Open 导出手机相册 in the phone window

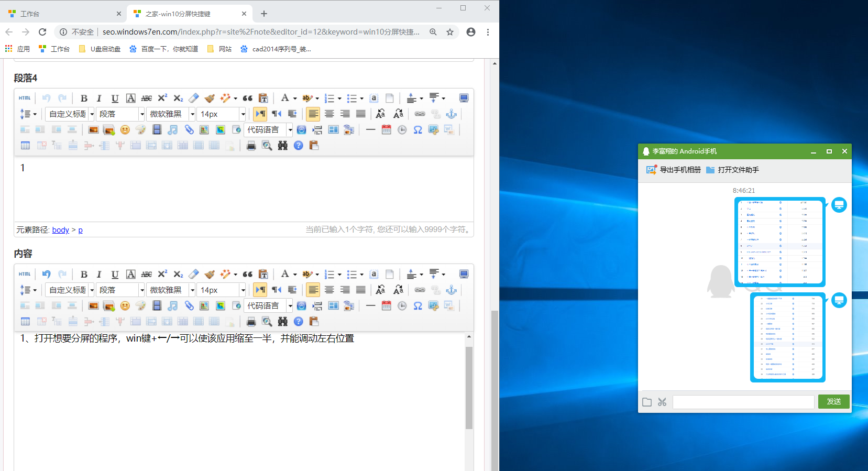(x=674, y=170)
